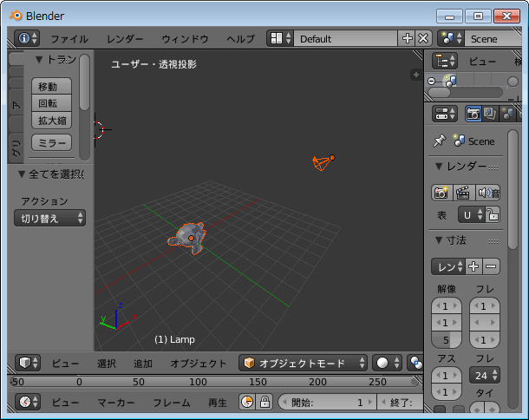Click the resolution percentage 5 slider
The height and width of the screenshot is (420, 529).
tap(446, 339)
